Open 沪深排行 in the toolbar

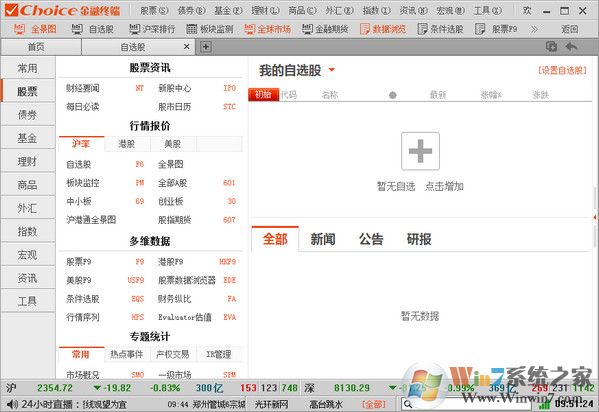click(x=152, y=29)
